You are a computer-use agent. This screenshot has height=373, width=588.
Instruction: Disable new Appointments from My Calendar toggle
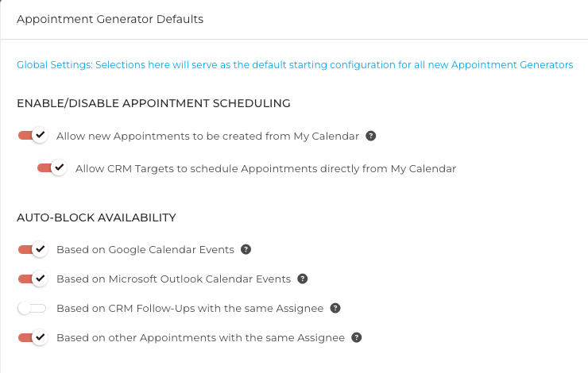point(33,136)
